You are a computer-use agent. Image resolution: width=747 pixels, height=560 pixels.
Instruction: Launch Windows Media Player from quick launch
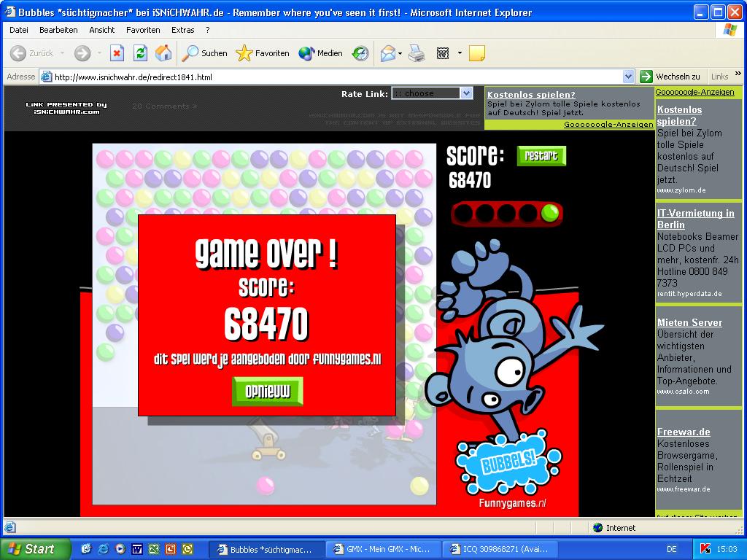pos(120,549)
